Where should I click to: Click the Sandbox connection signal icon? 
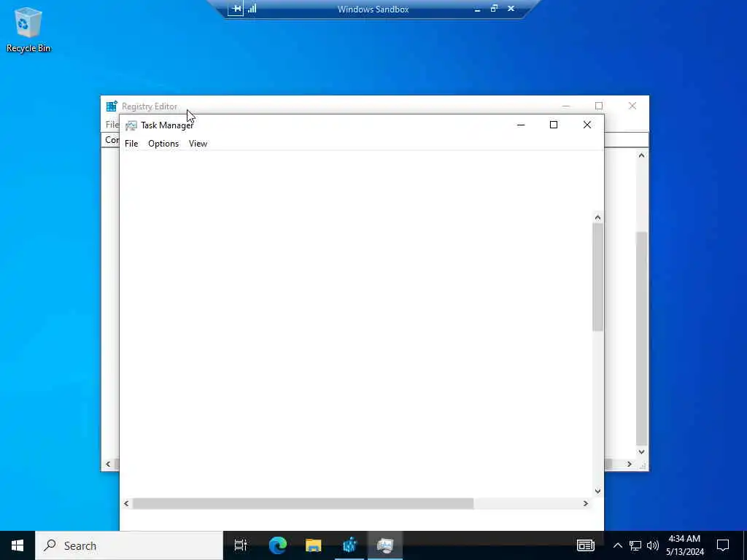pos(252,8)
